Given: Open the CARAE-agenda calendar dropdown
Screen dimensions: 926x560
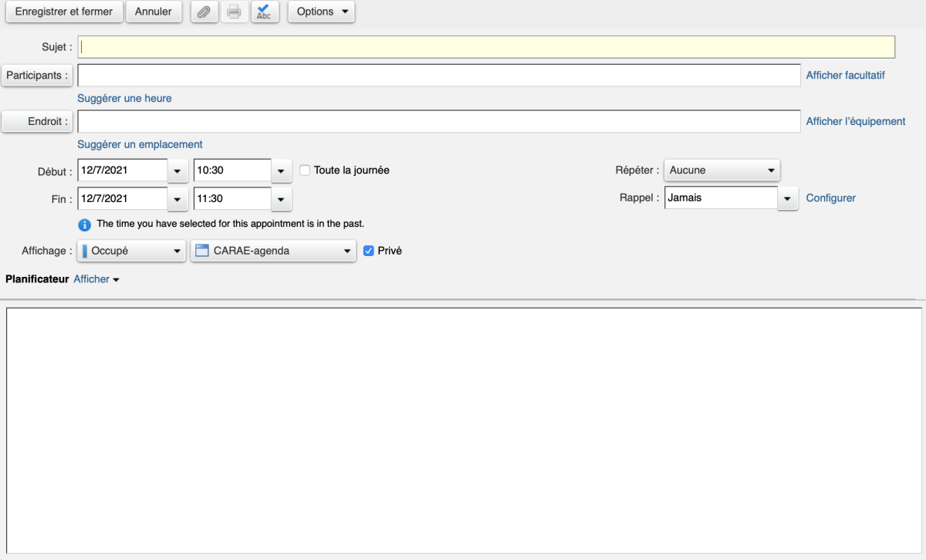Looking at the screenshot, I should coord(273,251).
